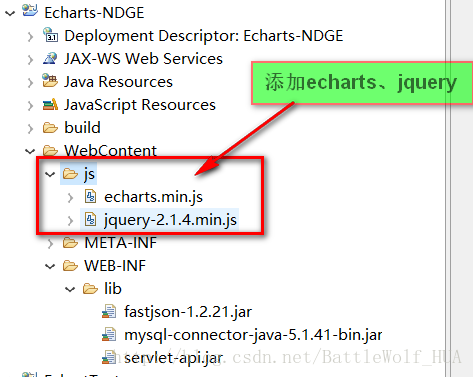473x377 pixels.
Task: Click the Java Resources icon
Action: [50, 81]
